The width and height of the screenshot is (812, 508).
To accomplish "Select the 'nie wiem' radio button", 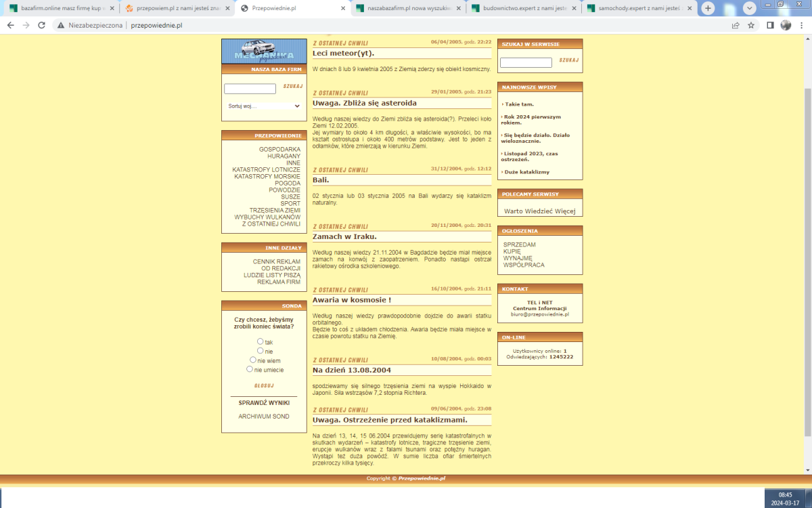I will [x=253, y=360].
